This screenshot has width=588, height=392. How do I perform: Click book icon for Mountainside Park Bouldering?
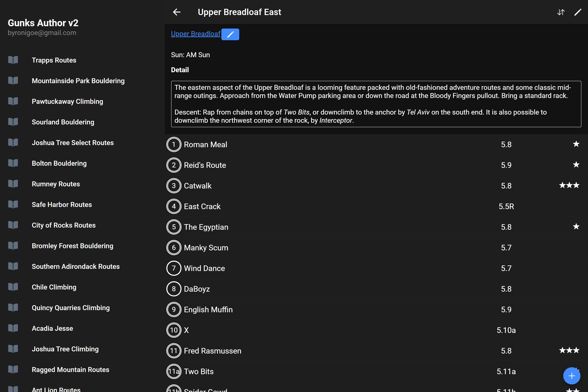(13, 81)
